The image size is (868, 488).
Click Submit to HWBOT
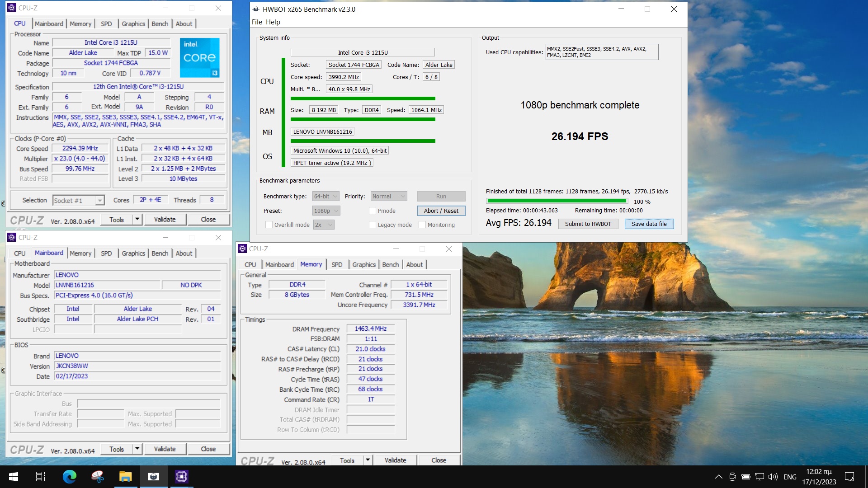pyautogui.click(x=588, y=224)
